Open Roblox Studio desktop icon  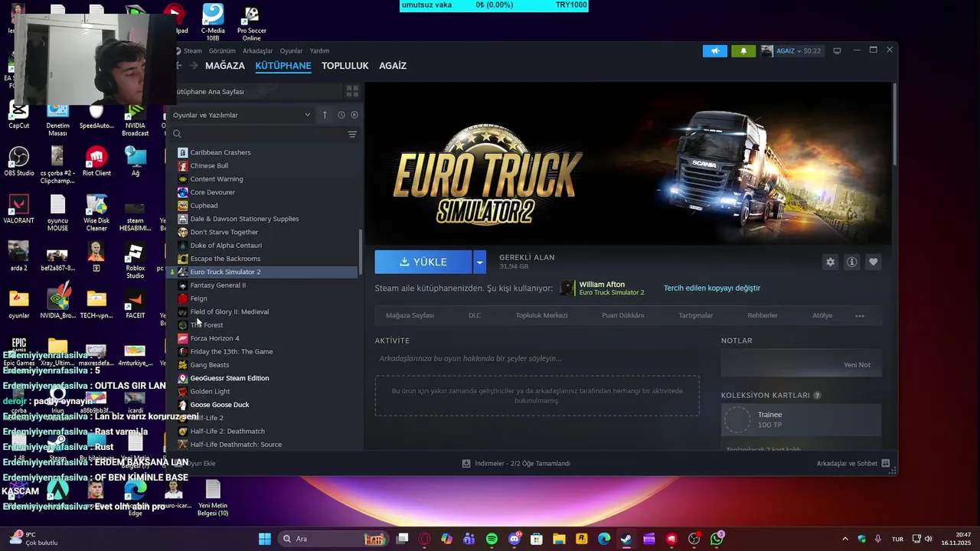[x=135, y=260]
